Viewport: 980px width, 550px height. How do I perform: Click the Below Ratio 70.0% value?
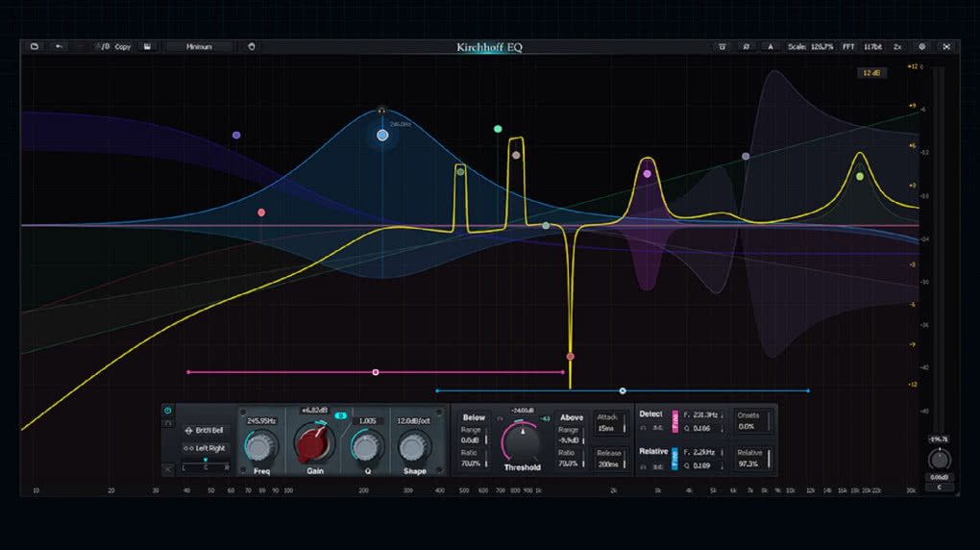pyautogui.click(x=472, y=463)
